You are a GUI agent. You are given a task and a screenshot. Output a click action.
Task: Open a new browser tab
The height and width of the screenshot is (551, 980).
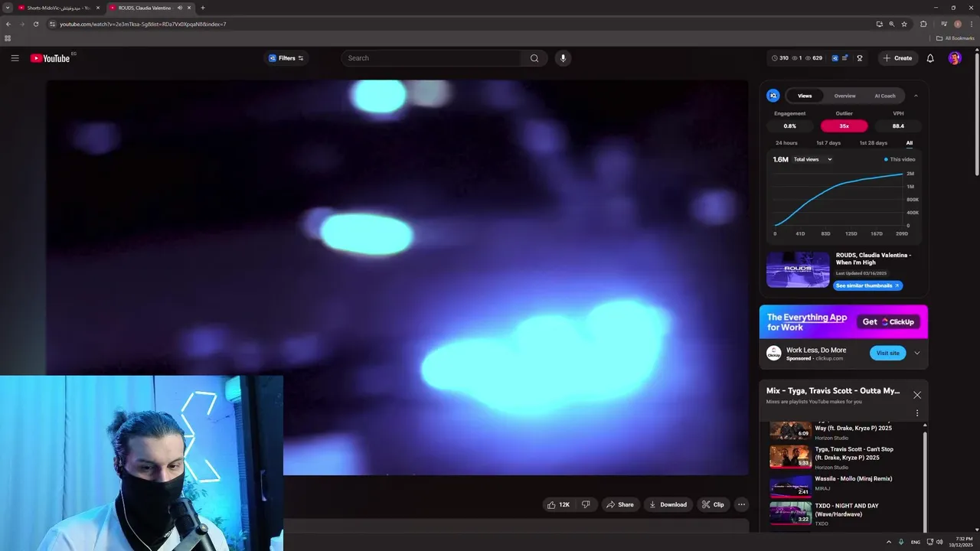(x=203, y=8)
